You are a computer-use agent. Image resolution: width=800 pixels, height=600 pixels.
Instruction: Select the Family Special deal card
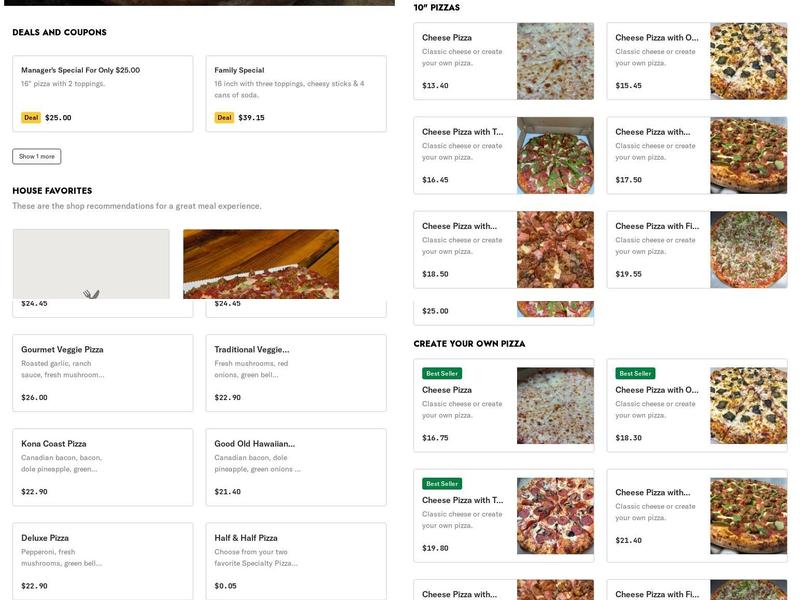point(296,95)
